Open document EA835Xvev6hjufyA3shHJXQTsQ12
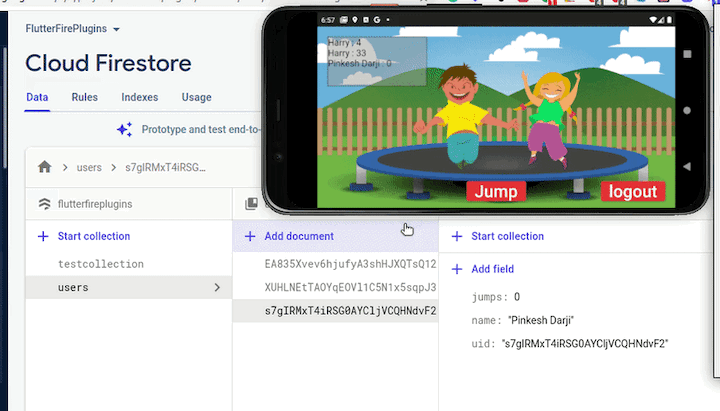720x411 pixels. (x=350, y=264)
